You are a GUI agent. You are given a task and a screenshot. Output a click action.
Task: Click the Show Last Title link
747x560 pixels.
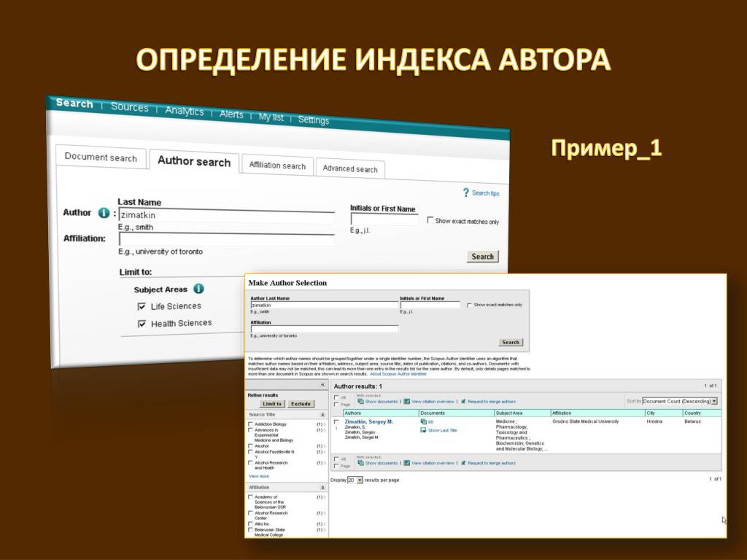(442, 430)
